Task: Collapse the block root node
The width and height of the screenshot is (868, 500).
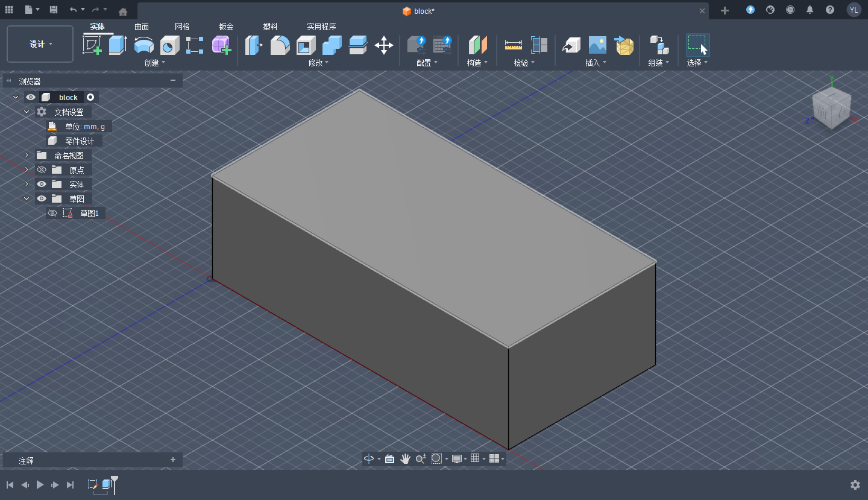Action: pos(16,97)
